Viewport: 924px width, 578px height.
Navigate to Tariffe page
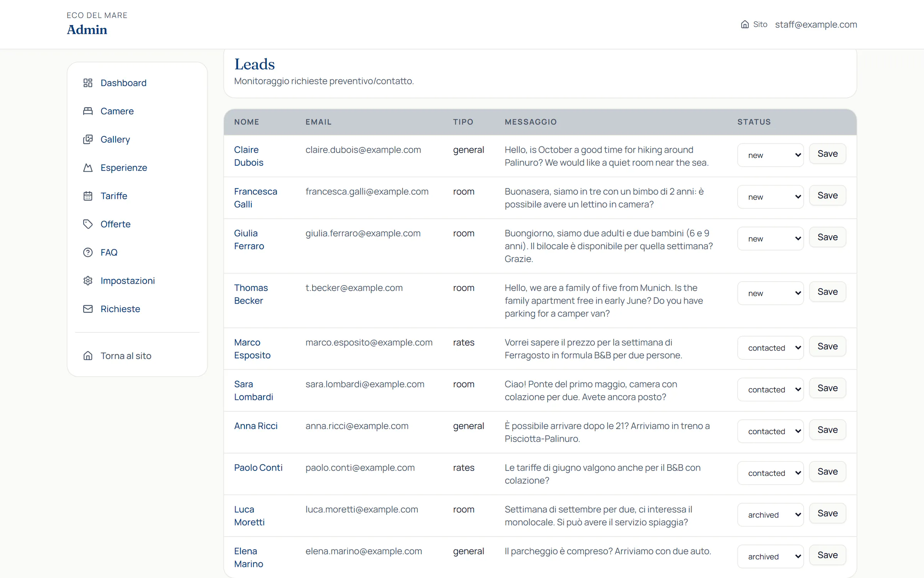click(x=137, y=196)
